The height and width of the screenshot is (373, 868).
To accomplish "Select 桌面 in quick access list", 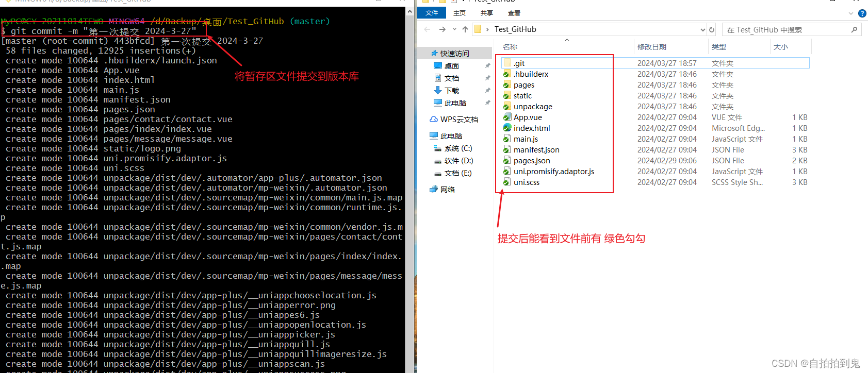I will coord(452,66).
